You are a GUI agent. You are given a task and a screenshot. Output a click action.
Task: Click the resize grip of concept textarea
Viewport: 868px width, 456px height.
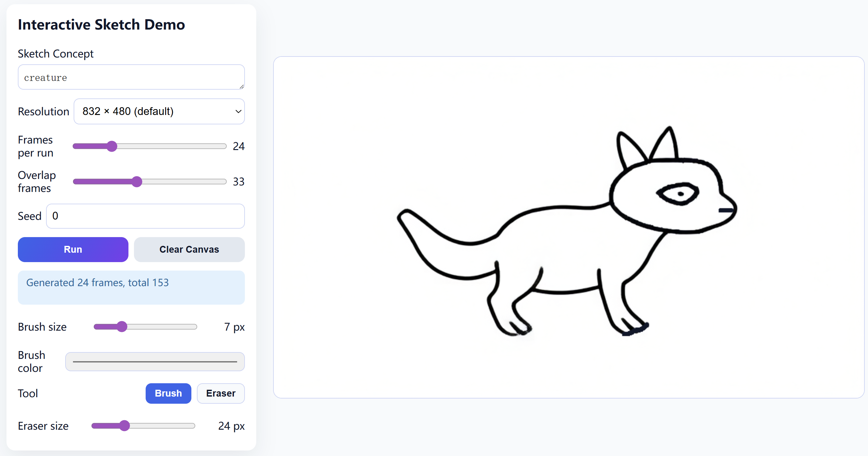tap(242, 86)
